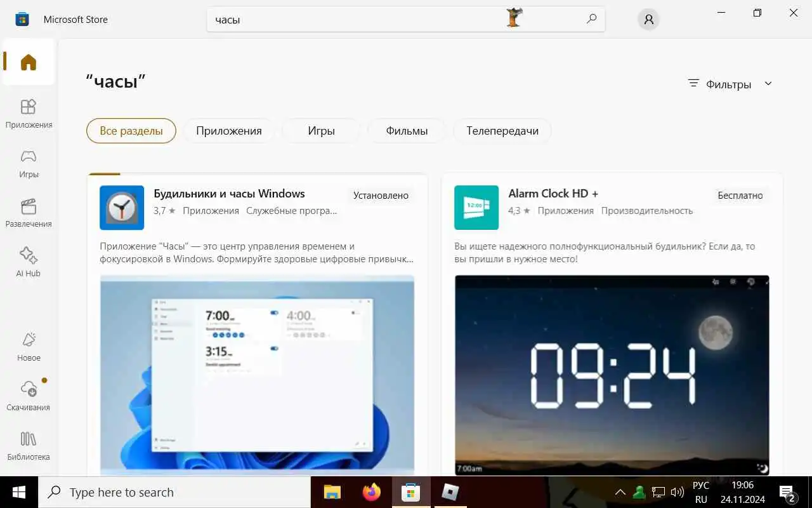Expand the Фильтры dropdown
Viewport: 812px width, 508px height.
[730, 84]
